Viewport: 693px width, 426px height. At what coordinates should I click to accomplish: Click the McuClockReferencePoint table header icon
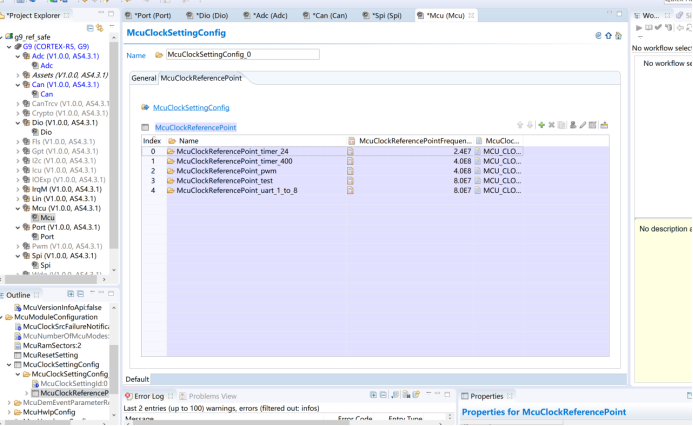tap(145, 128)
